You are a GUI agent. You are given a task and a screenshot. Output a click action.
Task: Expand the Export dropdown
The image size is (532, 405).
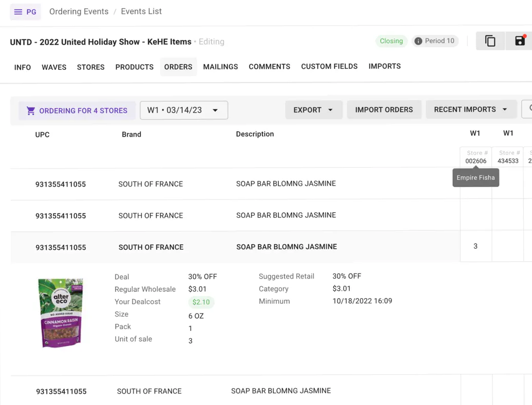coord(313,110)
